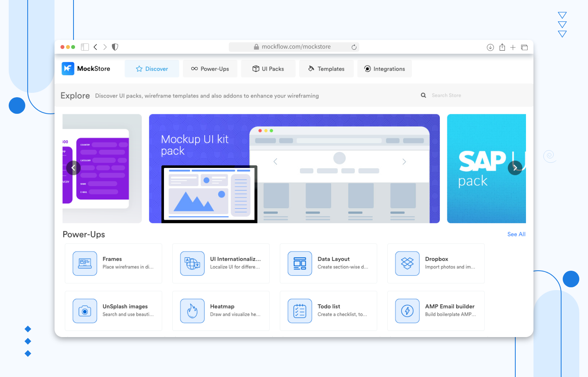The height and width of the screenshot is (377, 588).
Task: Open a new tab with plus icon
Action: 513,47
